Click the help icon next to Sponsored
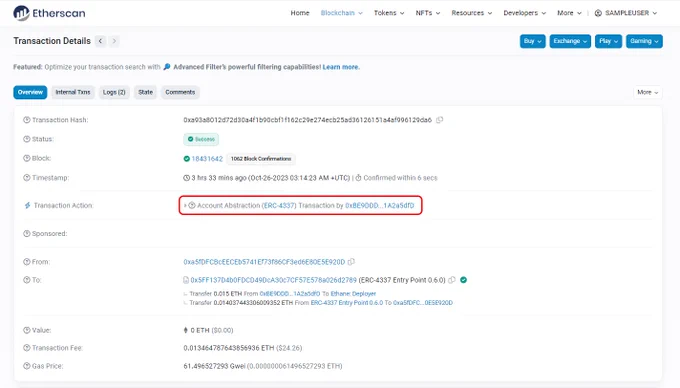This screenshot has height=388, width=680. [27, 234]
